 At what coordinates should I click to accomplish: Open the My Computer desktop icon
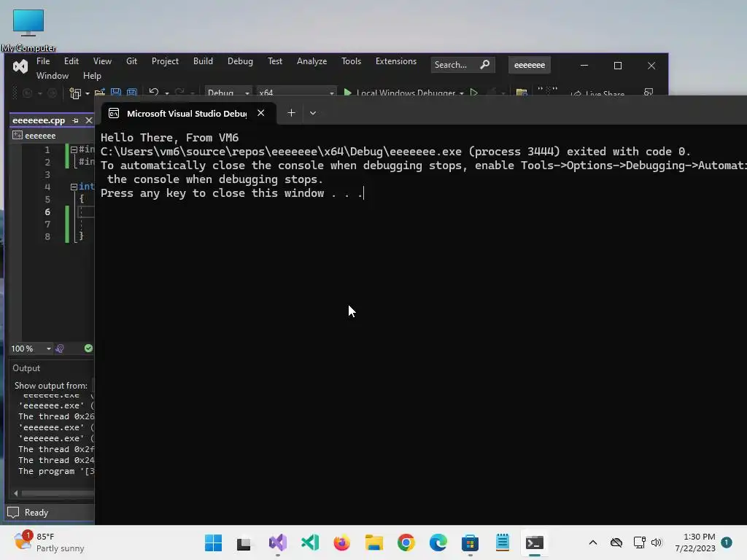[28, 30]
